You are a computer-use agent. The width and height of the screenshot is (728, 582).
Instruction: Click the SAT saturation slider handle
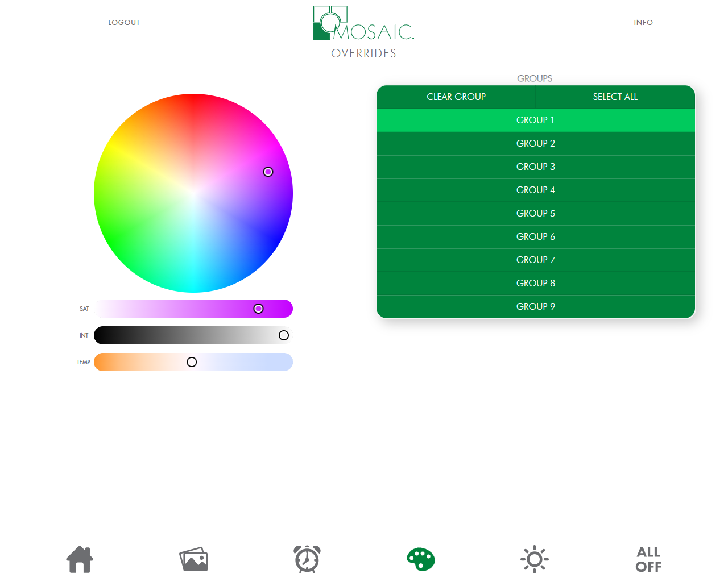click(258, 309)
